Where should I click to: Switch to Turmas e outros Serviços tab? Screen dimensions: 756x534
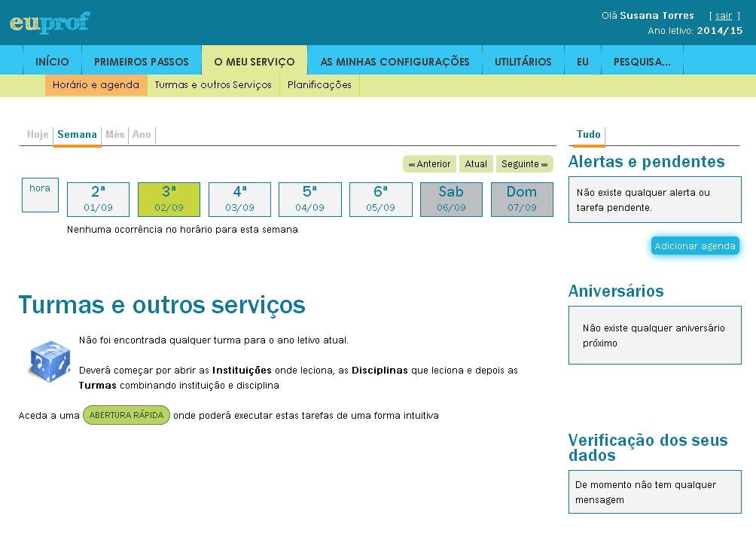point(213,85)
